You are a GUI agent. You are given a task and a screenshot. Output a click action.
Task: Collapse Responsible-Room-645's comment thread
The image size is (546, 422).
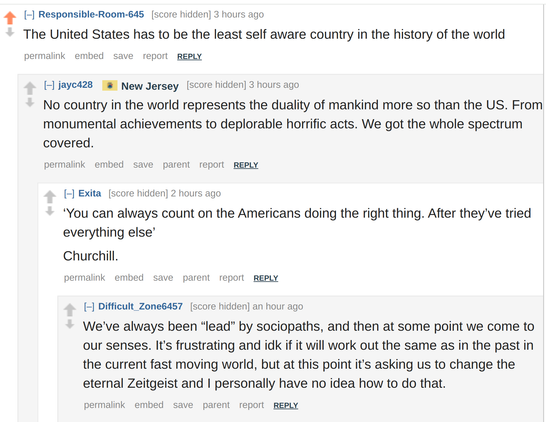pos(29,15)
